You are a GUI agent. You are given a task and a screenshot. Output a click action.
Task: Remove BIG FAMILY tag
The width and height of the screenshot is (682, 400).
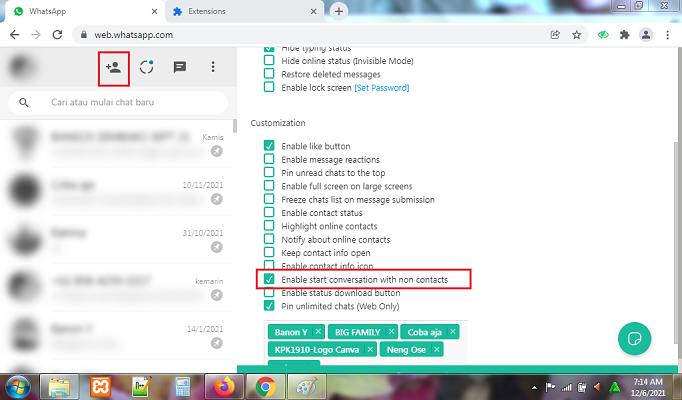[x=391, y=332]
